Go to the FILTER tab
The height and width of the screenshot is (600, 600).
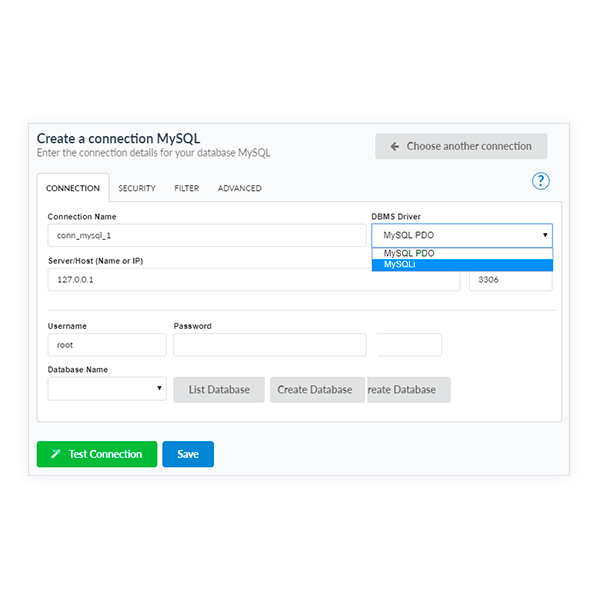[x=186, y=188]
